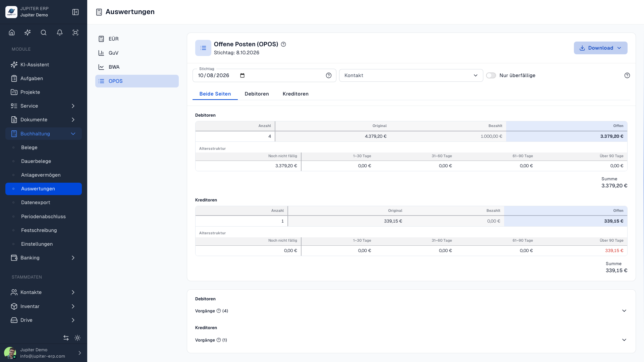This screenshot has width=644, height=362.
Task: Go to home icon
Action: click(12, 33)
